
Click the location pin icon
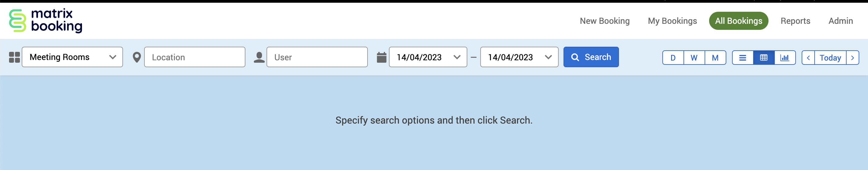point(137,57)
